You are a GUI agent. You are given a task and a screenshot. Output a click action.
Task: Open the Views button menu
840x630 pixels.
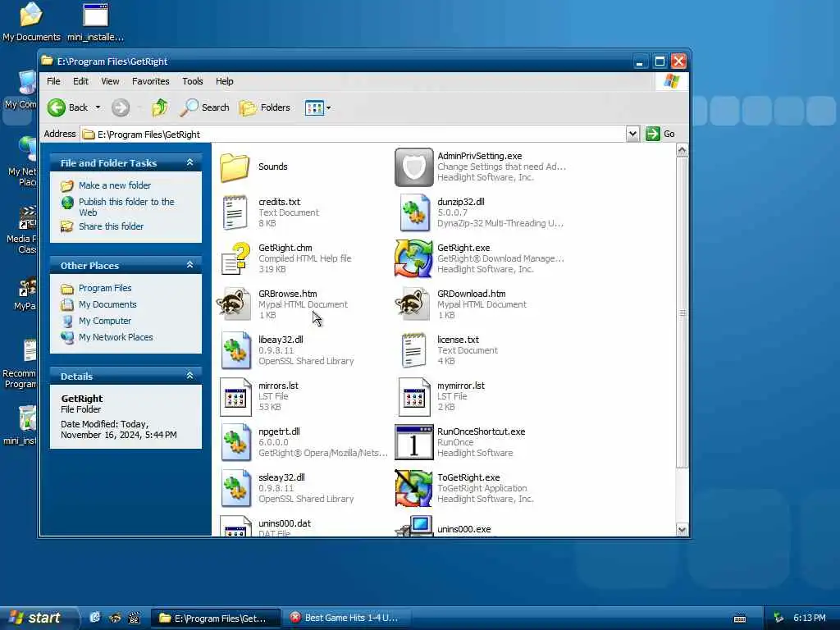[x=317, y=107]
